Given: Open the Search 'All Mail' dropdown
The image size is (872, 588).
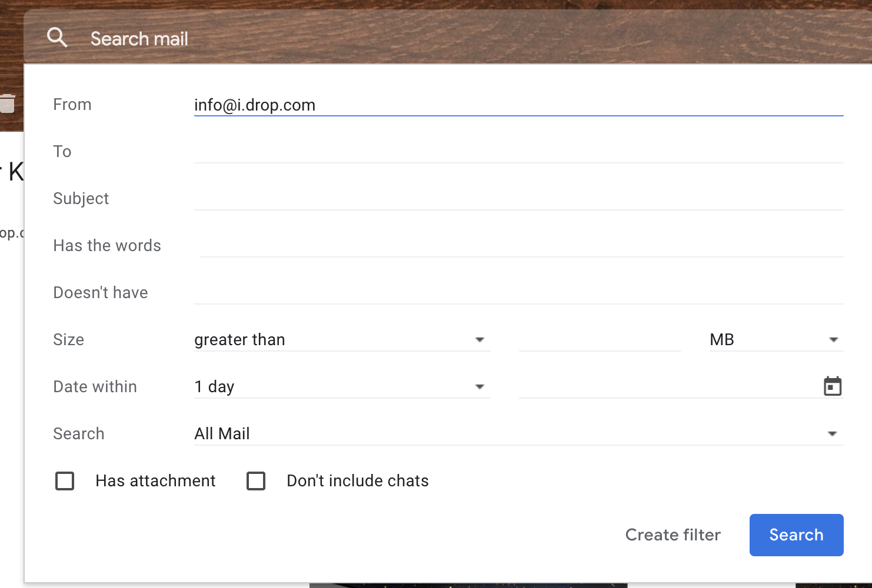Looking at the screenshot, I should [518, 434].
